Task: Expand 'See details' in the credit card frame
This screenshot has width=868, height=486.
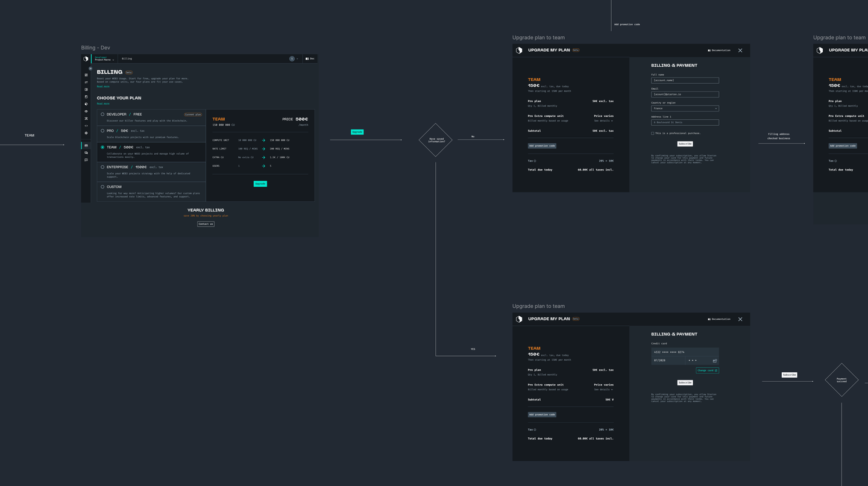Action: pos(603,390)
